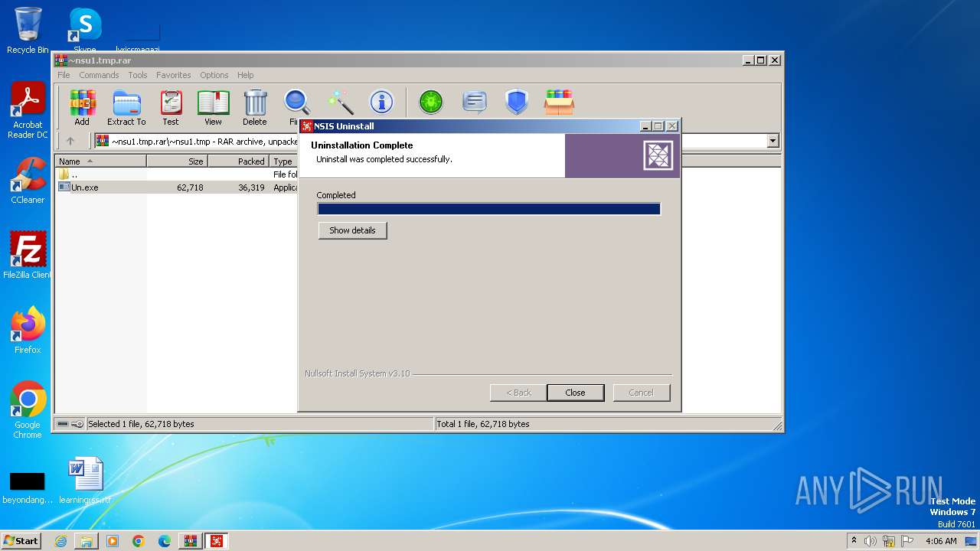The width and height of the screenshot is (980, 551).
Task: Click the SFX archive box icon
Action: (x=559, y=102)
